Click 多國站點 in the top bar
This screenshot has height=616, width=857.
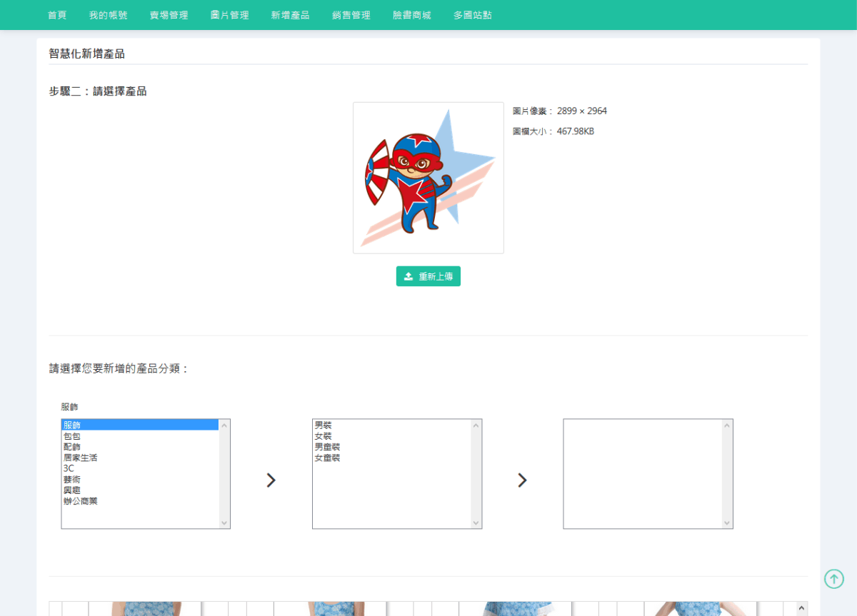[x=471, y=15]
